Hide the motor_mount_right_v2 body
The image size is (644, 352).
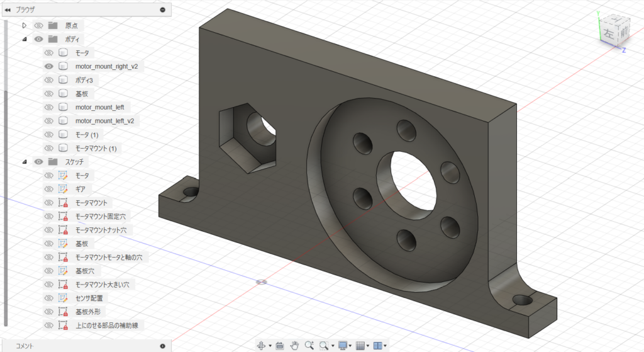(49, 66)
